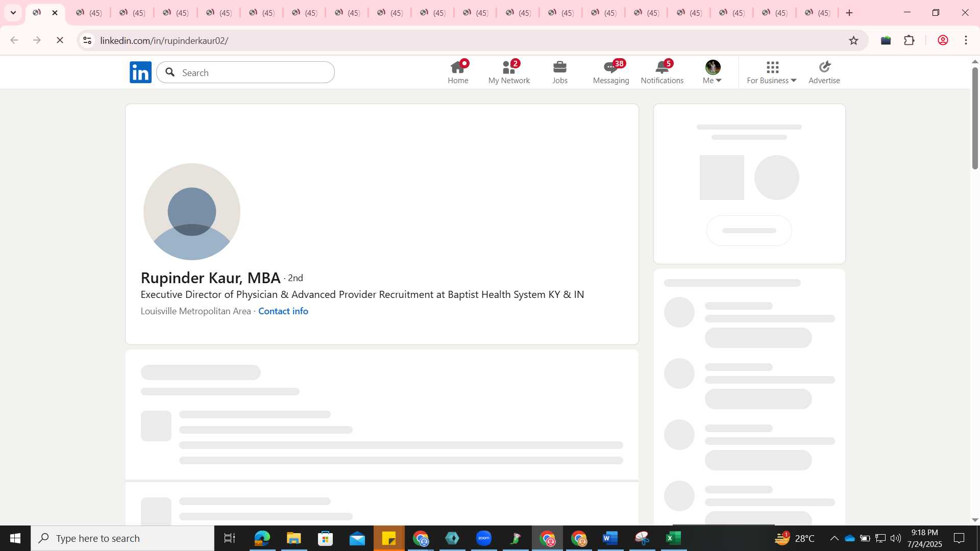Viewport: 980px width, 551px height.
Task: Open a new browser tab
Action: pyautogui.click(x=849, y=13)
